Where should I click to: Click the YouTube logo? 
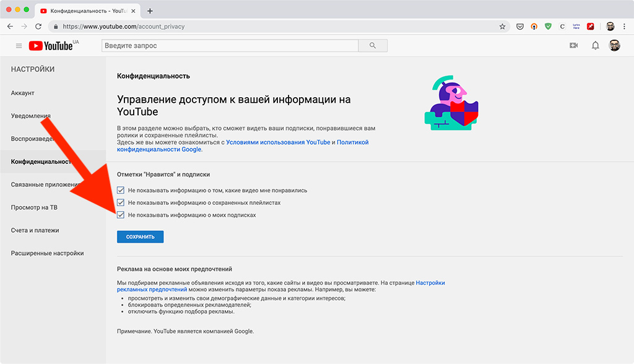click(x=51, y=46)
